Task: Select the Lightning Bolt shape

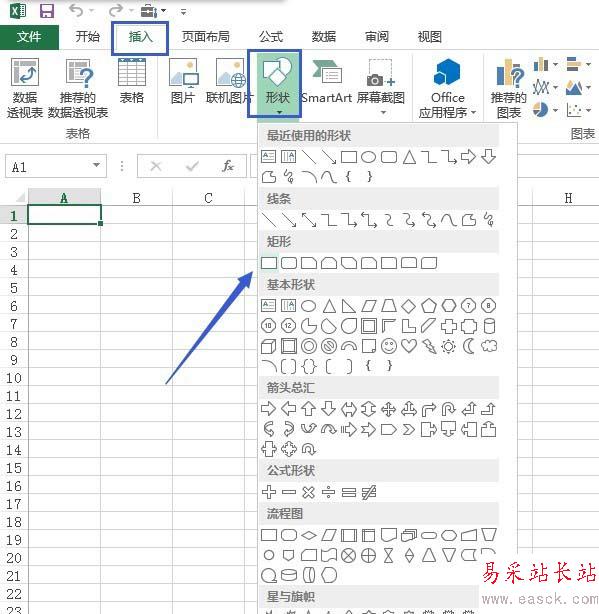Action: [x=429, y=346]
